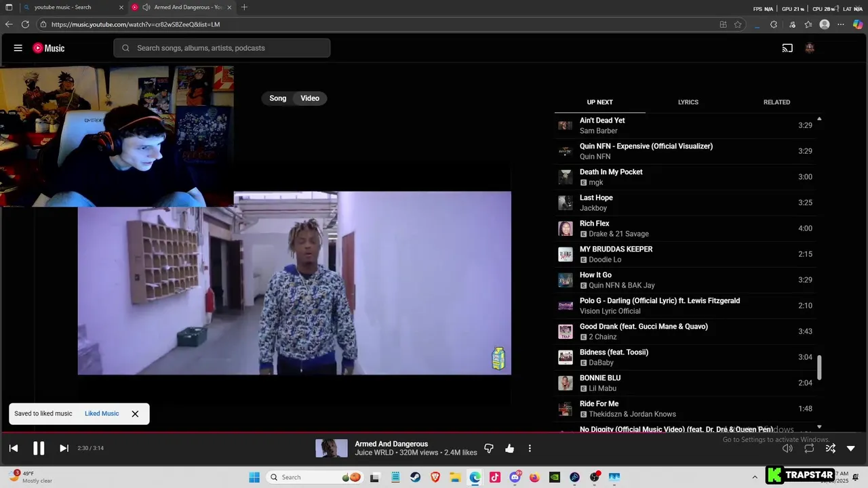Open browser settings and more menu

click(x=841, y=24)
